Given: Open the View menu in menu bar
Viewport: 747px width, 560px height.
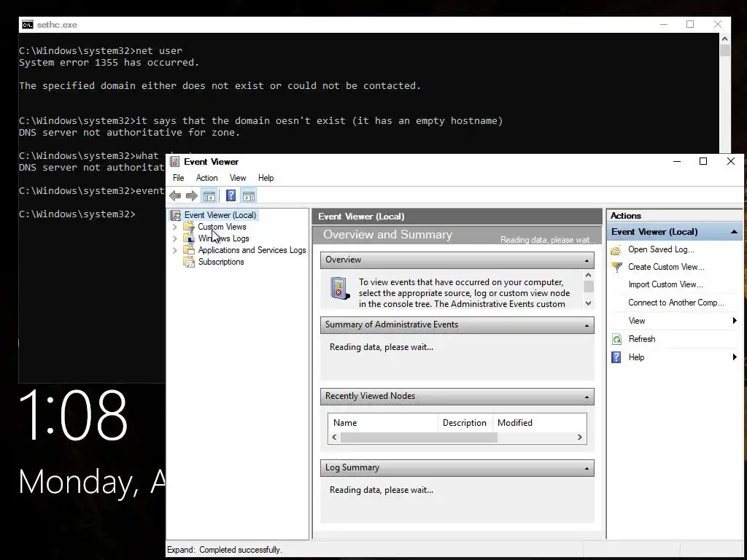Looking at the screenshot, I should point(238,178).
